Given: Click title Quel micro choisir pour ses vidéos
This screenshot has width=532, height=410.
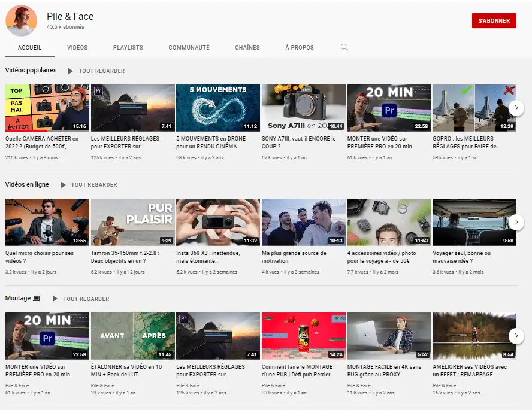Looking at the screenshot, I should pos(40,257).
